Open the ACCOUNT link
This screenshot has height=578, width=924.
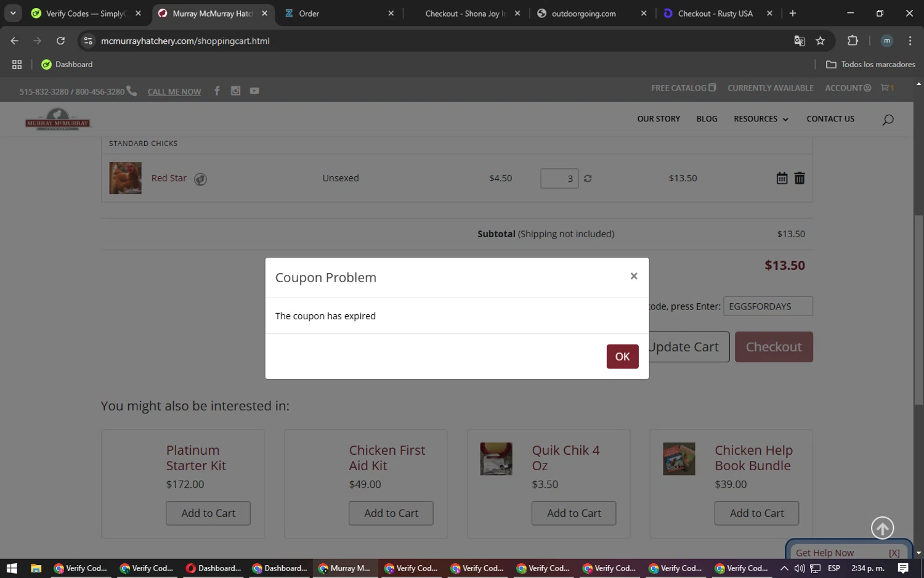[x=848, y=88]
